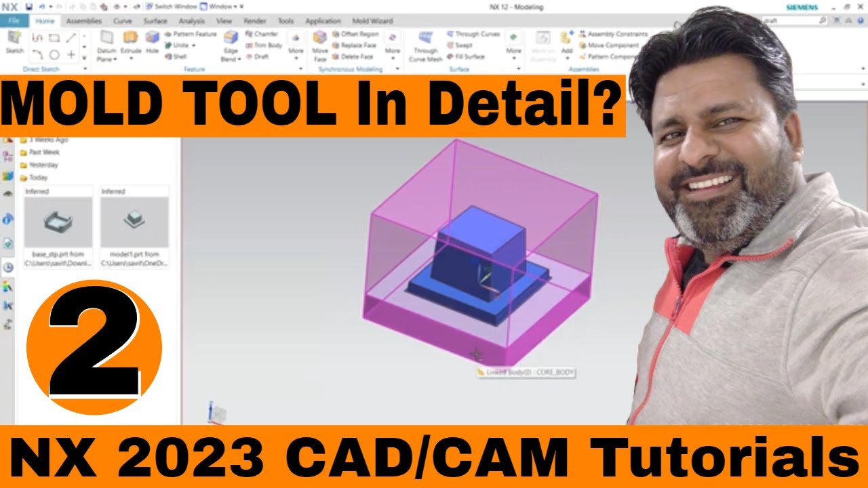Activate the Move Face tool
Viewport: 868px width, 488px height.
click(320, 46)
